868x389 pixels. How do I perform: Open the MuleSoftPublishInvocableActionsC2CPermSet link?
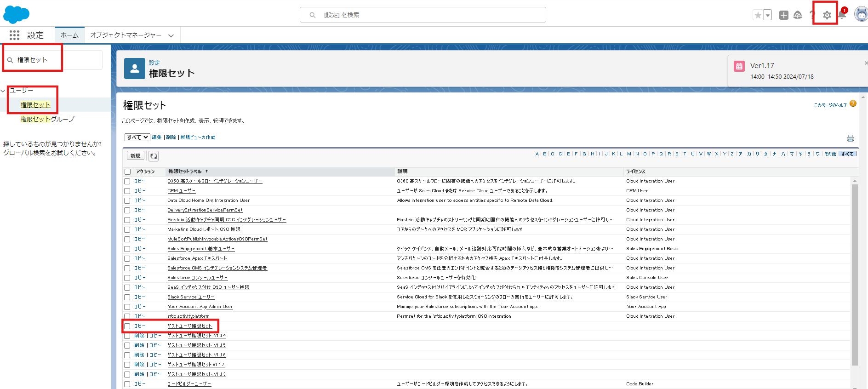coord(217,239)
